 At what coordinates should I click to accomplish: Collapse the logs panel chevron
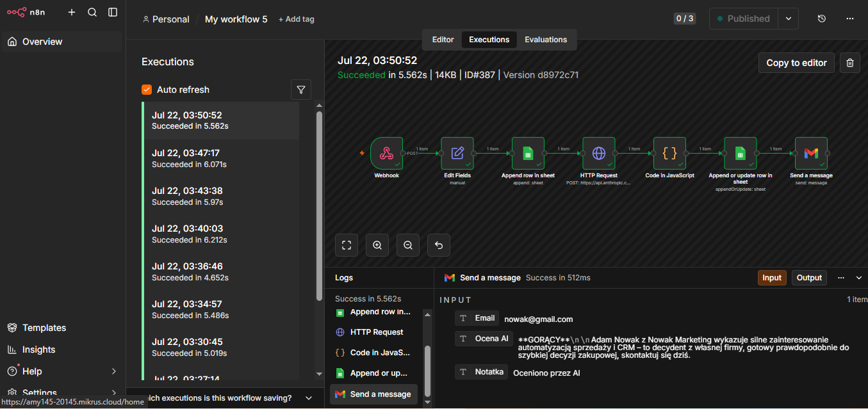pos(859,278)
